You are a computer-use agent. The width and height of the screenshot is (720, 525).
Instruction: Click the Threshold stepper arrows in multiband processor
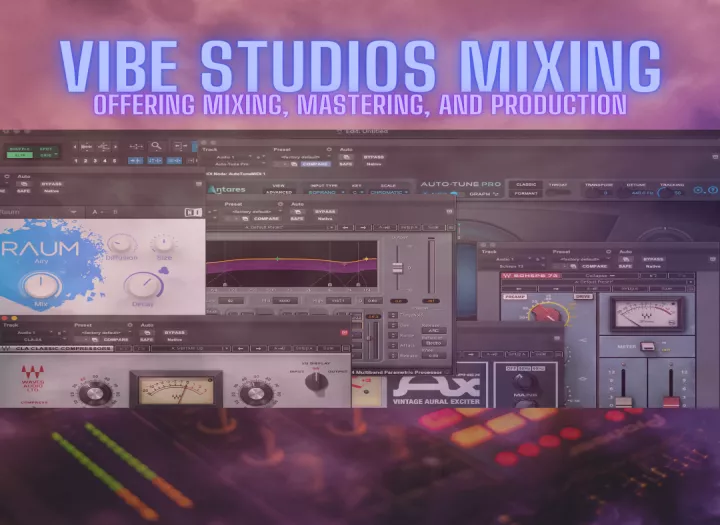[x=393, y=316]
